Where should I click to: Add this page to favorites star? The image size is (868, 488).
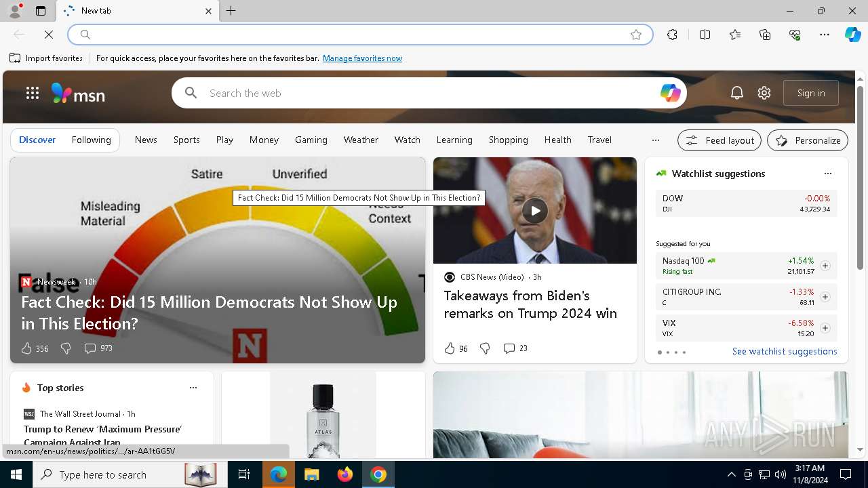point(636,35)
